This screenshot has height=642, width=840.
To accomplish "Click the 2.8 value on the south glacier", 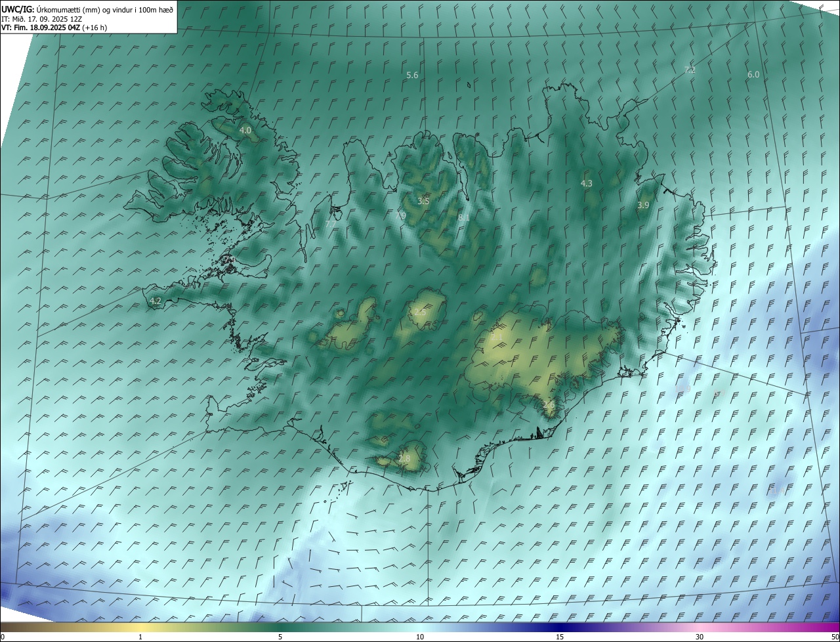I will click(x=404, y=459).
